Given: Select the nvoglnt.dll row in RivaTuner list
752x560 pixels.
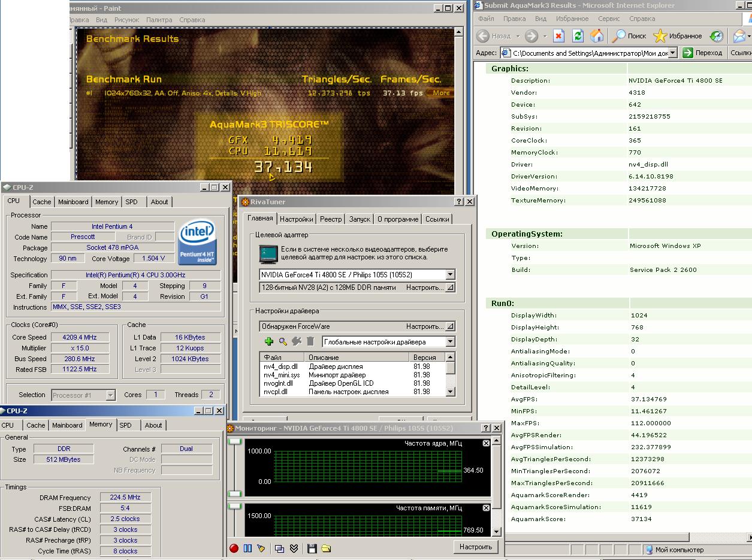Looking at the screenshot, I should tap(354, 383).
